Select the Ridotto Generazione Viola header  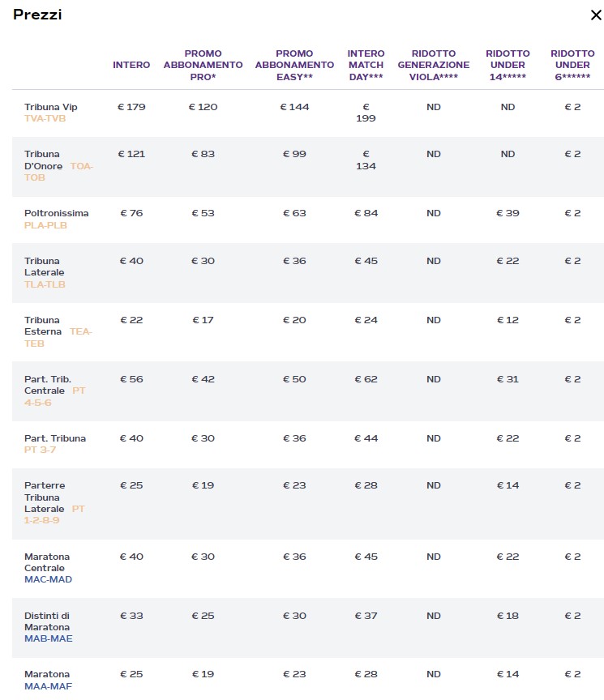coord(434,65)
